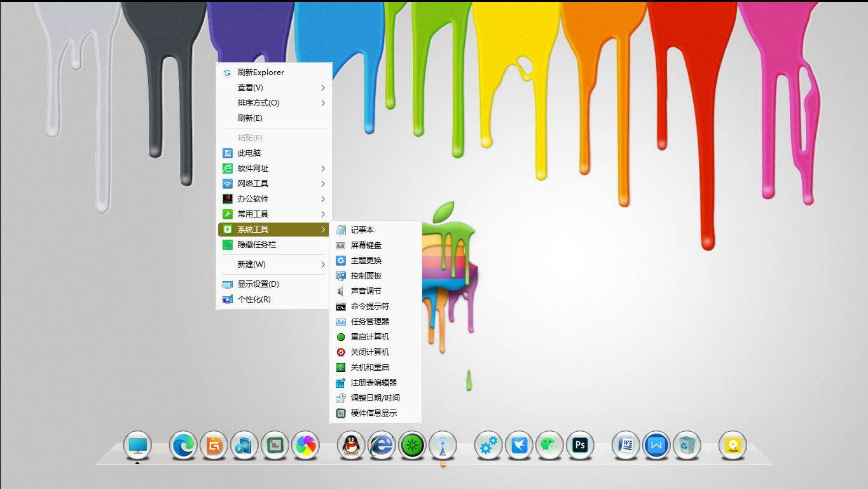Launch the blue W WPS app in dock

pos(656,446)
